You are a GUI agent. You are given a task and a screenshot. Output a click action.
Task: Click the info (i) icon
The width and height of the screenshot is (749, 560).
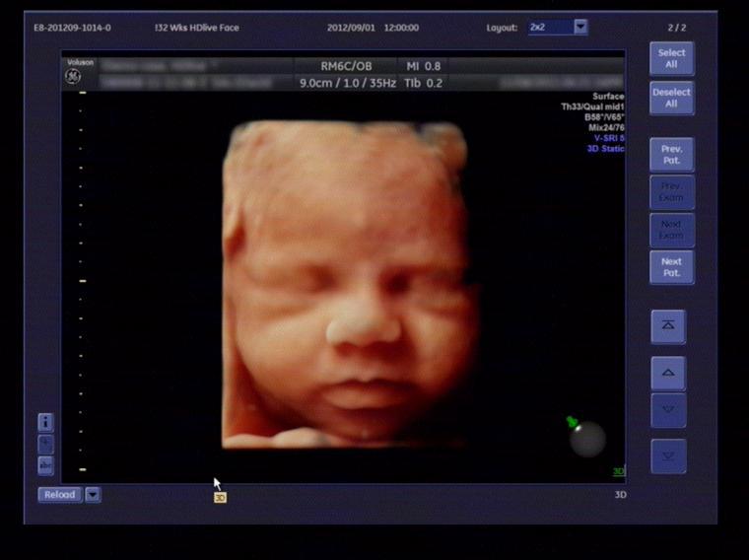pos(45,422)
